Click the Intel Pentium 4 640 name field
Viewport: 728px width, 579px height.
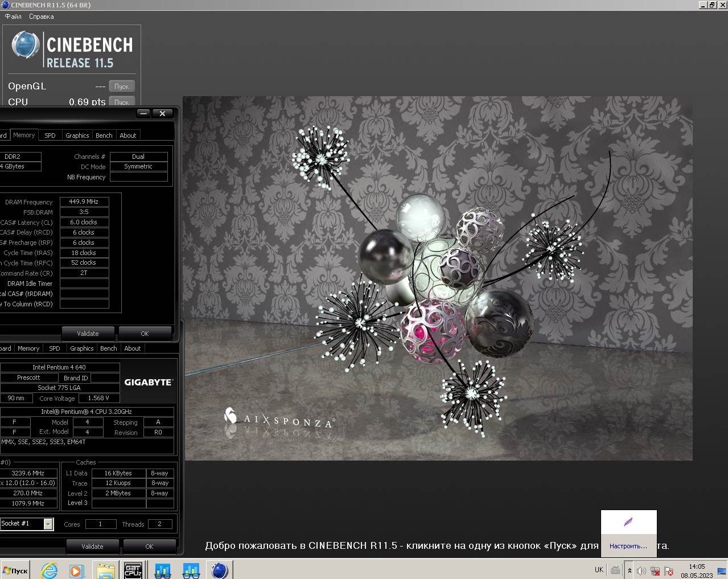(60, 367)
